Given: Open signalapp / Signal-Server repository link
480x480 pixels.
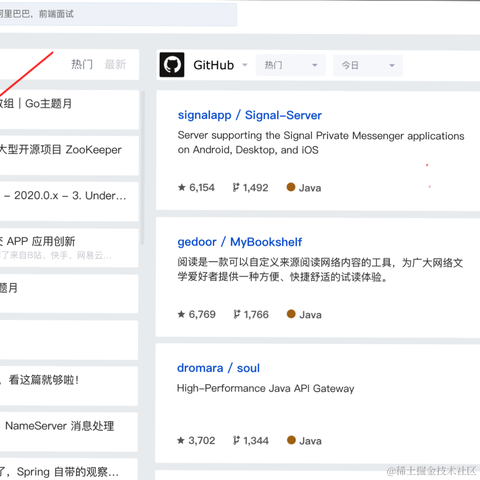Looking at the screenshot, I should [x=250, y=115].
